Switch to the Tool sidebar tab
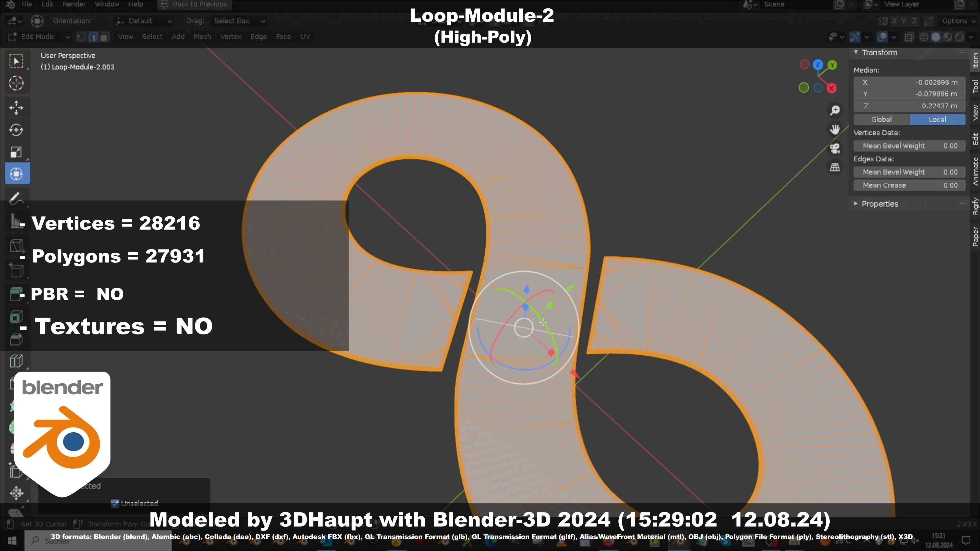The width and height of the screenshot is (980, 551). (975, 86)
